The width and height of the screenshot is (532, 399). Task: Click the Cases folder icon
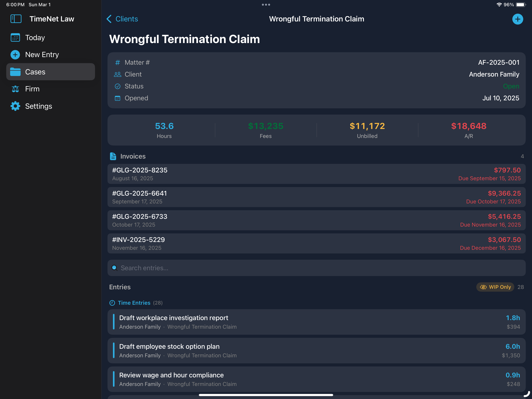[x=15, y=72]
